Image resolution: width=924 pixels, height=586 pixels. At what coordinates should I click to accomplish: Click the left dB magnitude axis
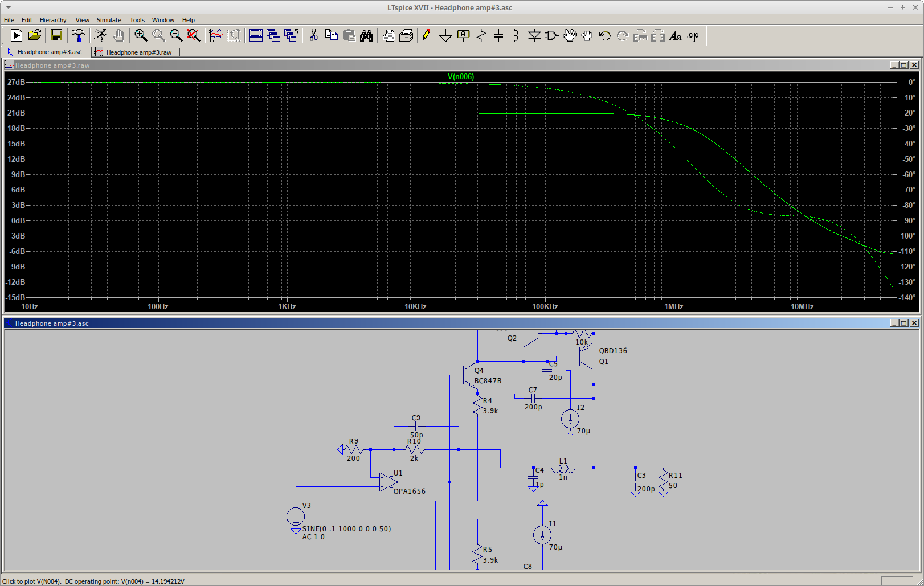pos(17,190)
